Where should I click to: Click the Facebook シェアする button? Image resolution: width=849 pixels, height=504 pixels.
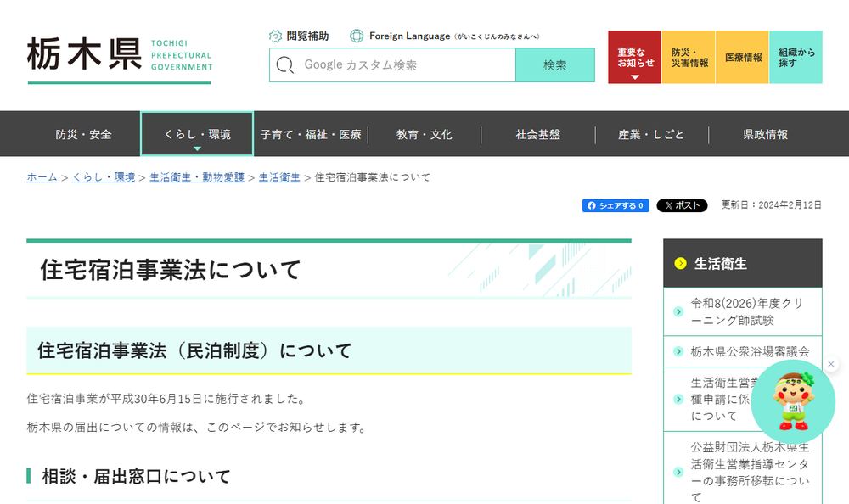(x=616, y=205)
